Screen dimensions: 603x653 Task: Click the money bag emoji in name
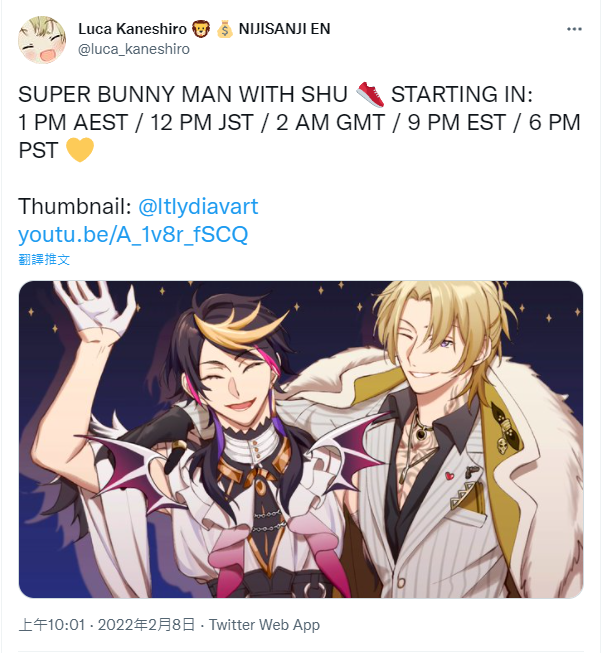[x=224, y=29]
